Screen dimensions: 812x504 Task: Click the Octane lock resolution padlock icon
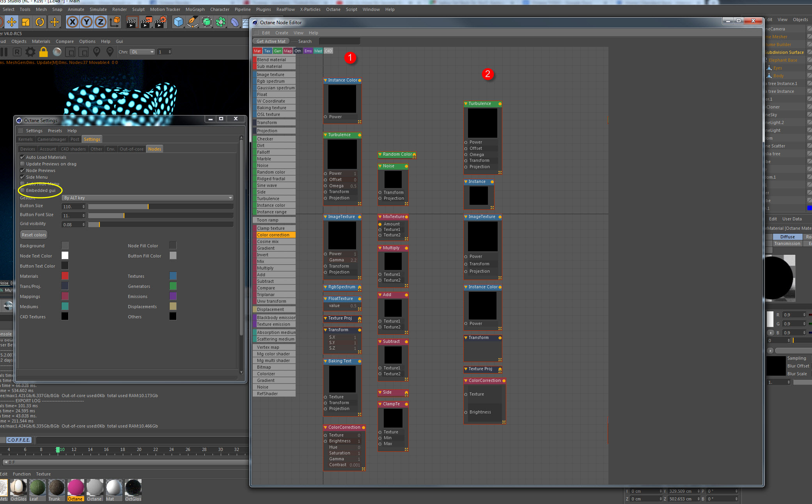pyautogui.click(x=44, y=52)
